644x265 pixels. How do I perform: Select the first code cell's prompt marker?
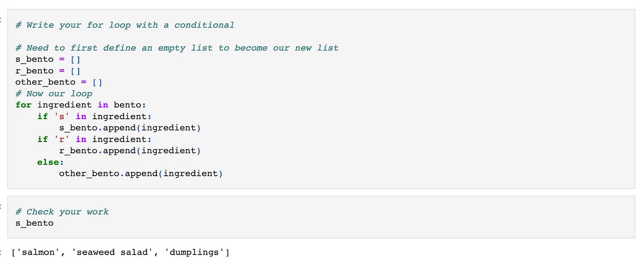(x=1, y=20)
